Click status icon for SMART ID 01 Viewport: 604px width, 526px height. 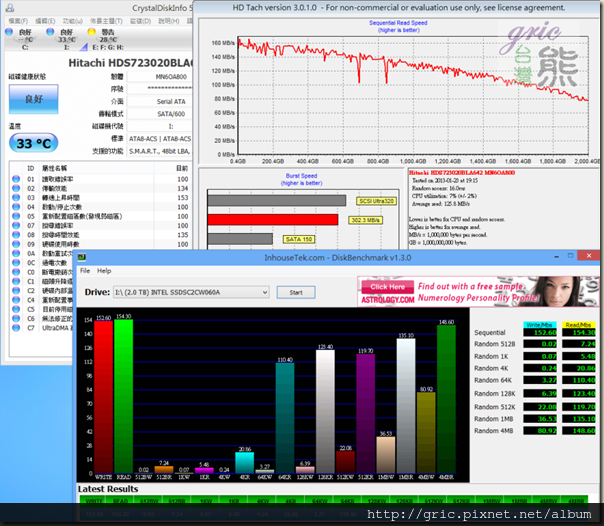(16, 179)
